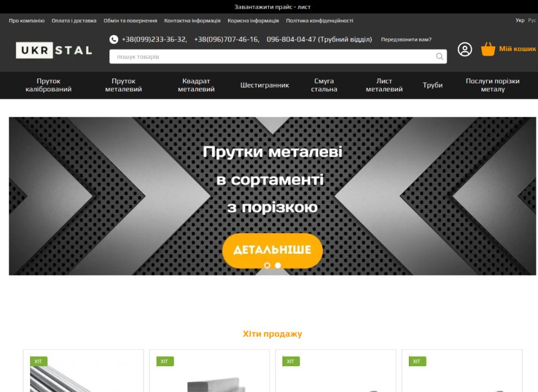Viewport: 538px width, 392px height.
Task: Open Оплата і доставка page
Action: 74,20
